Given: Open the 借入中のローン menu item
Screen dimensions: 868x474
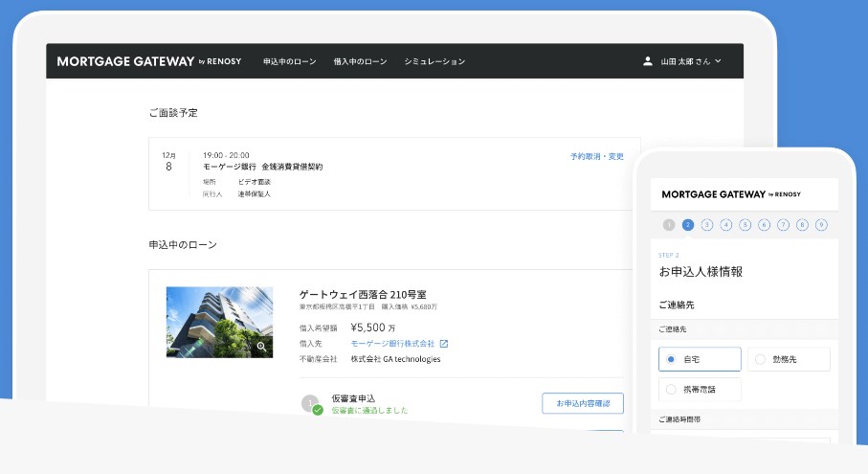Looking at the screenshot, I should (x=360, y=61).
